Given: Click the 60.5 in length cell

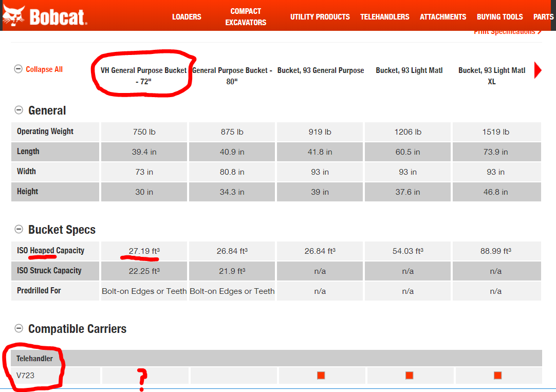Looking at the screenshot, I should [x=408, y=152].
